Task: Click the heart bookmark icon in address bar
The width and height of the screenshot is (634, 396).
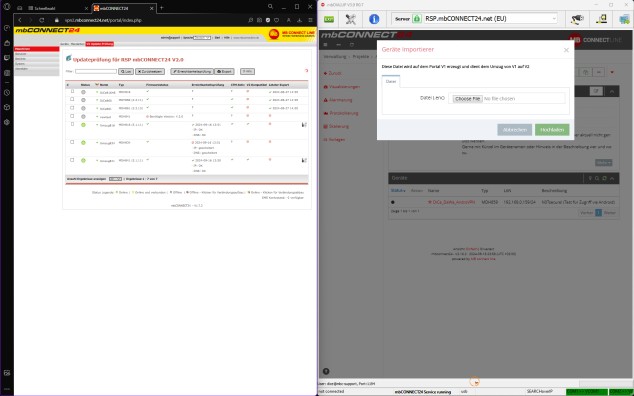Action: [x=277, y=20]
